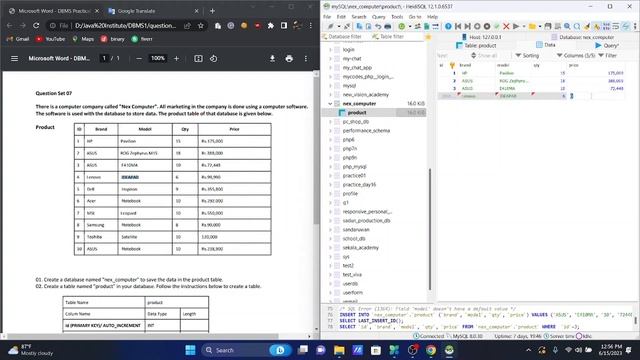Download the PDF in Chrome viewer
Viewport: 640px width, 360px height.
coord(272,58)
